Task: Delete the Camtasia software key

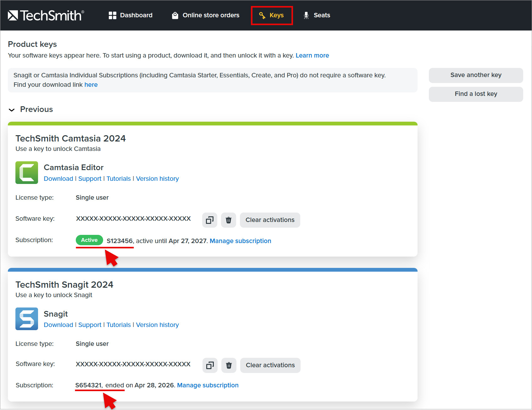Action: pyautogui.click(x=229, y=220)
